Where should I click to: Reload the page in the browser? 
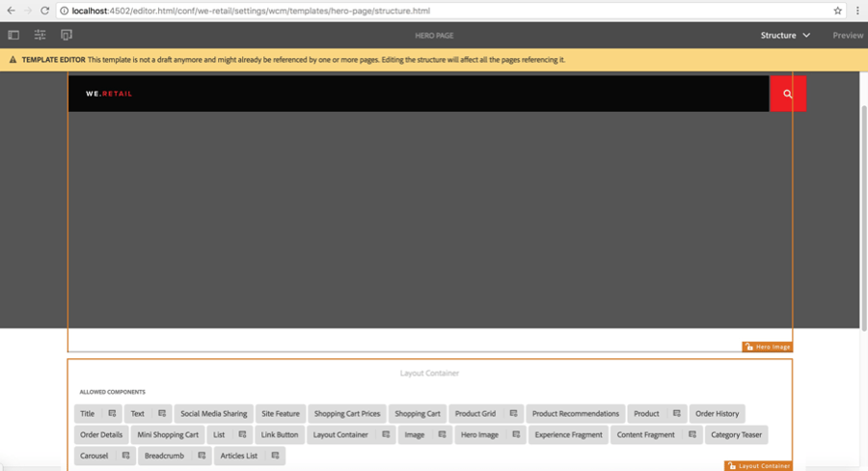pyautogui.click(x=44, y=11)
